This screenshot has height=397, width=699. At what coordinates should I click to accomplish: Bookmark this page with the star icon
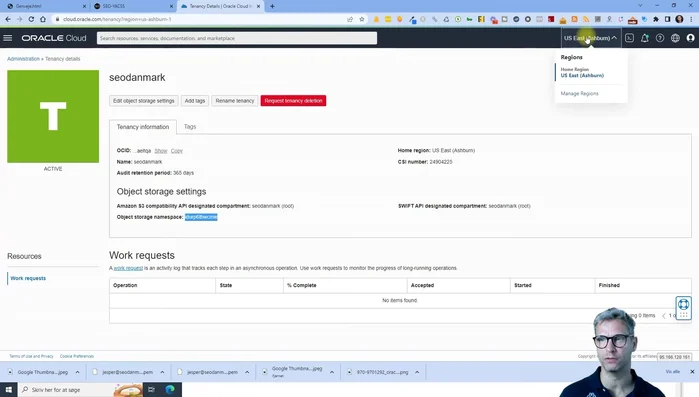(x=362, y=19)
